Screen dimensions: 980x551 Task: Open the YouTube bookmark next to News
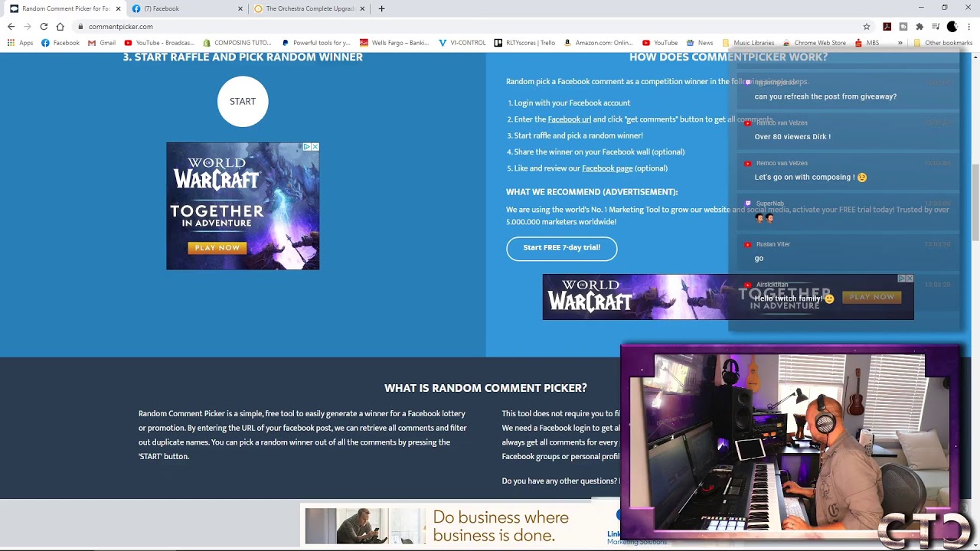coord(660,43)
